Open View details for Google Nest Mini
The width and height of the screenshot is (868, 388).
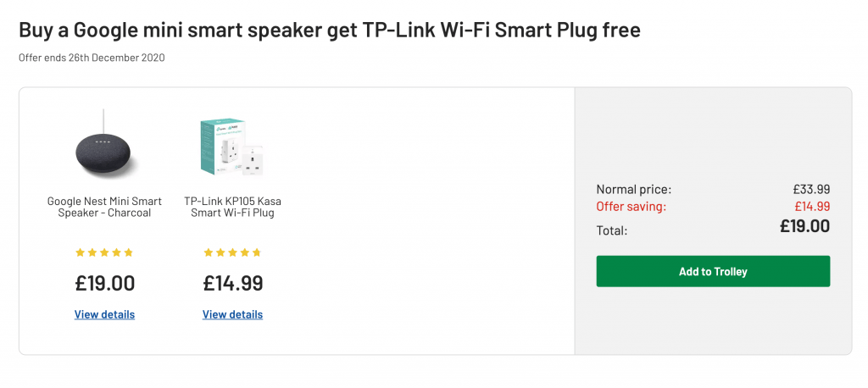pos(104,314)
